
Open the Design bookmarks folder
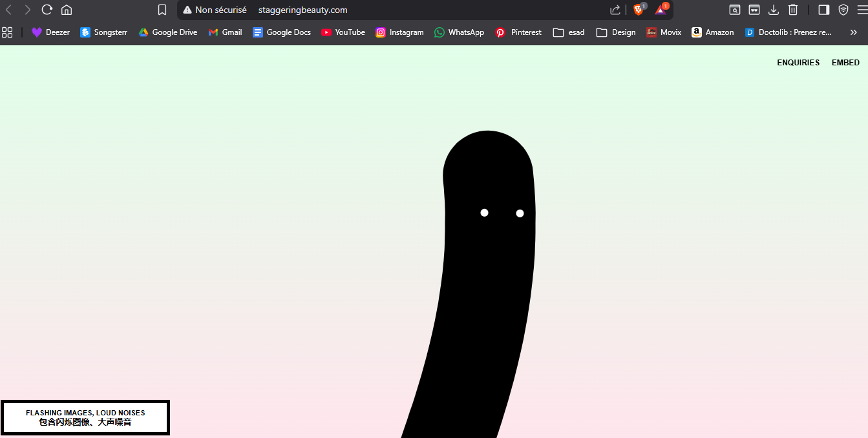click(616, 32)
